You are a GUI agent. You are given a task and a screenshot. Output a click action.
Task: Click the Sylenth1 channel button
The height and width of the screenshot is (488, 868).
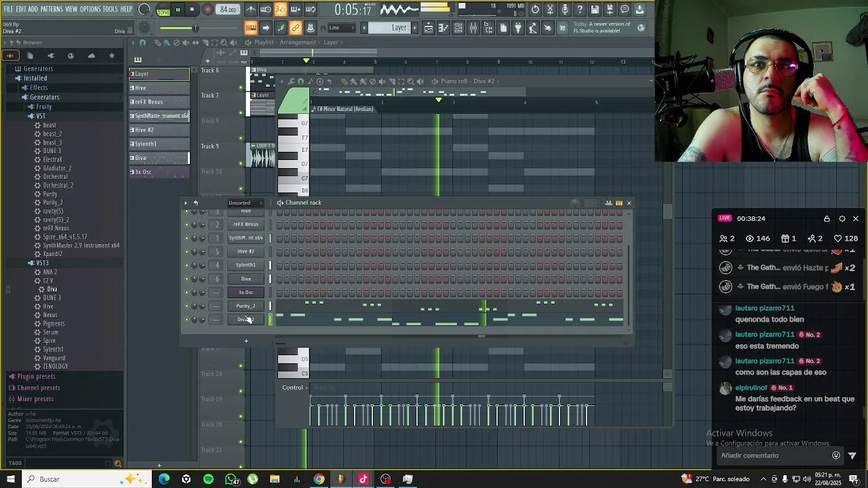tap(245, 265)
